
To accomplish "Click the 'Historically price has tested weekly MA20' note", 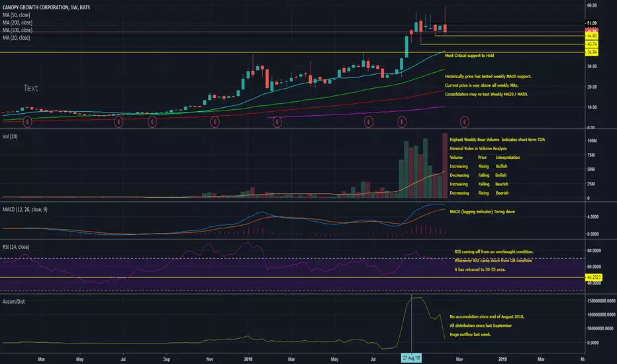I will [x=488, y=76].
